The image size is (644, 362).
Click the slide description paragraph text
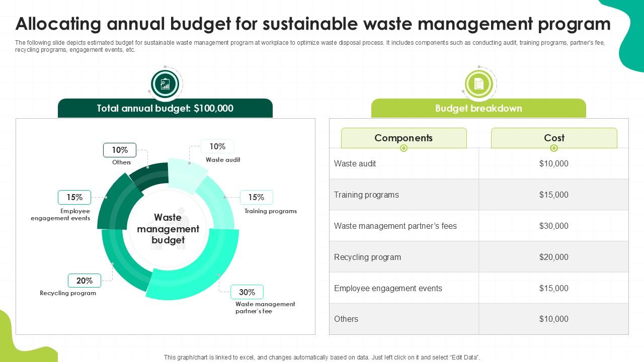(310, 46)
